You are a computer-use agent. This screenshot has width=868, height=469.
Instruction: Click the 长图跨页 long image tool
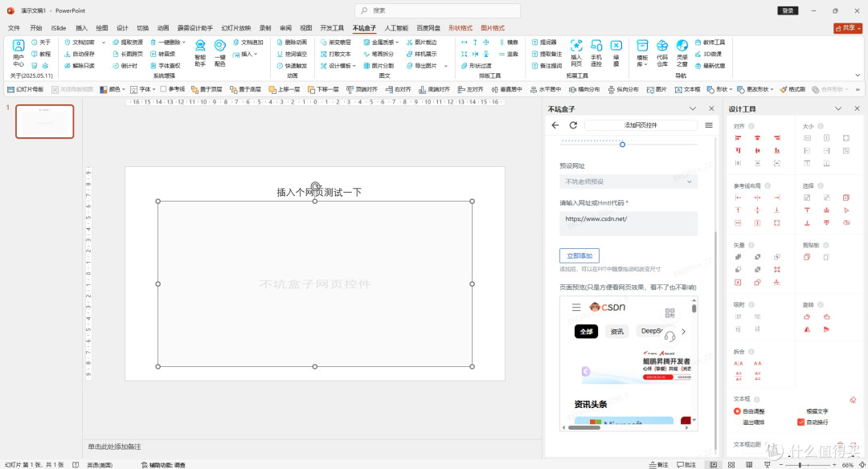pos(128,54)
